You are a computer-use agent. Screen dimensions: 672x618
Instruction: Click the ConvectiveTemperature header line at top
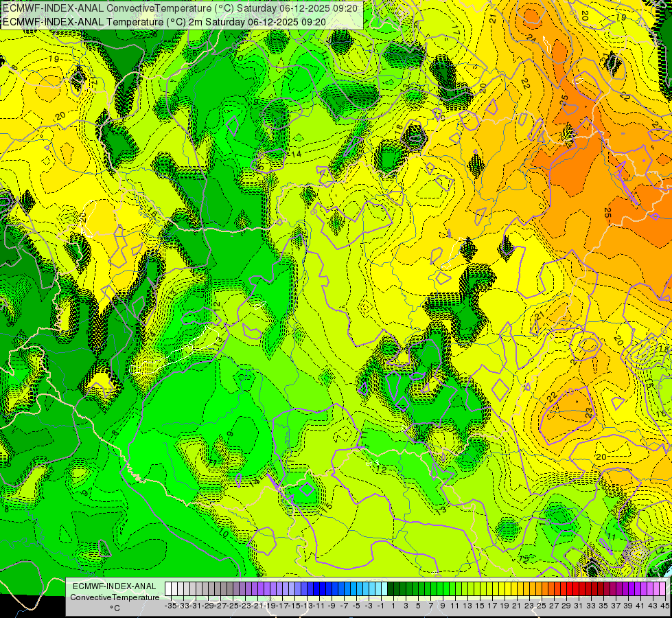pyautogui.click(x=181, y=8)
